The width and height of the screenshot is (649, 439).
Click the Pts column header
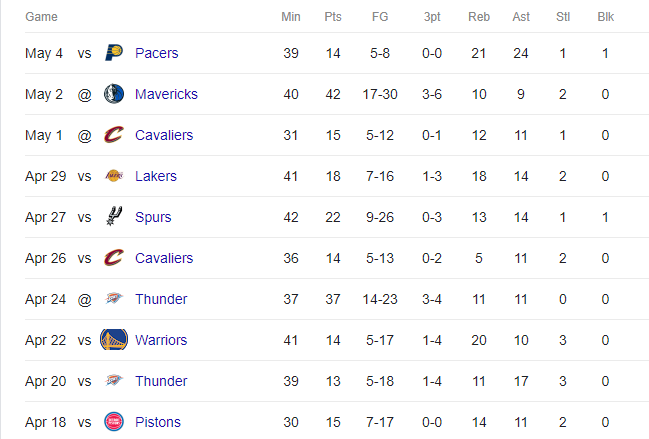point(333,17)
